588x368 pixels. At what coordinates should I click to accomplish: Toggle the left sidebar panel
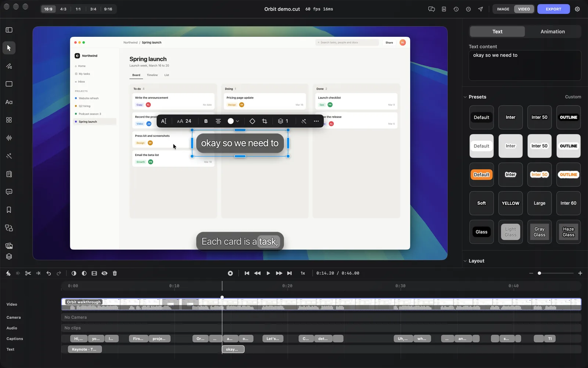click(x=9, y=30)
